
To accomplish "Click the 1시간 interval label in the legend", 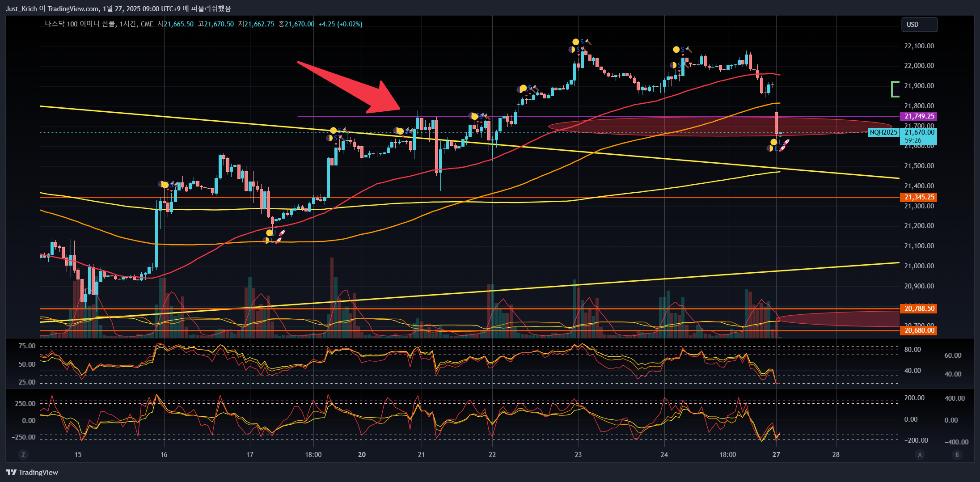I will [128, 24].
